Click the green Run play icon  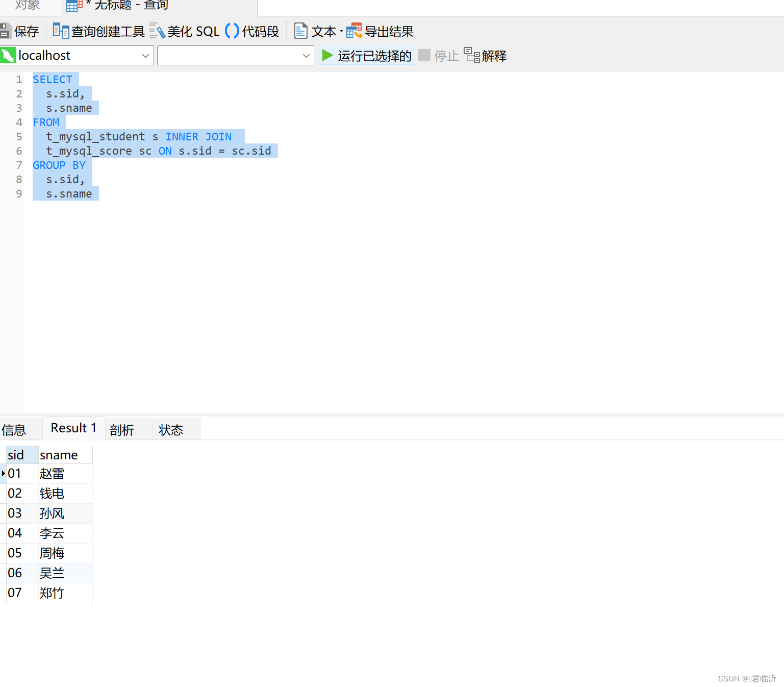pyautogui.click(x=327, y=55)
